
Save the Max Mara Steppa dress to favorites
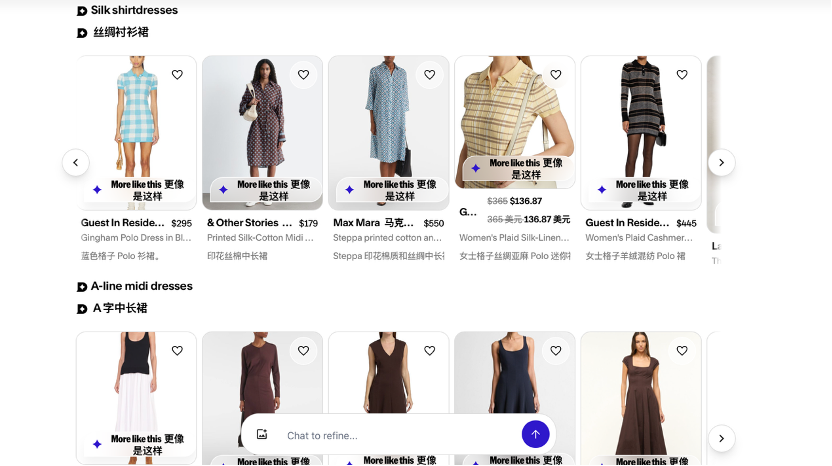[429, 75]
